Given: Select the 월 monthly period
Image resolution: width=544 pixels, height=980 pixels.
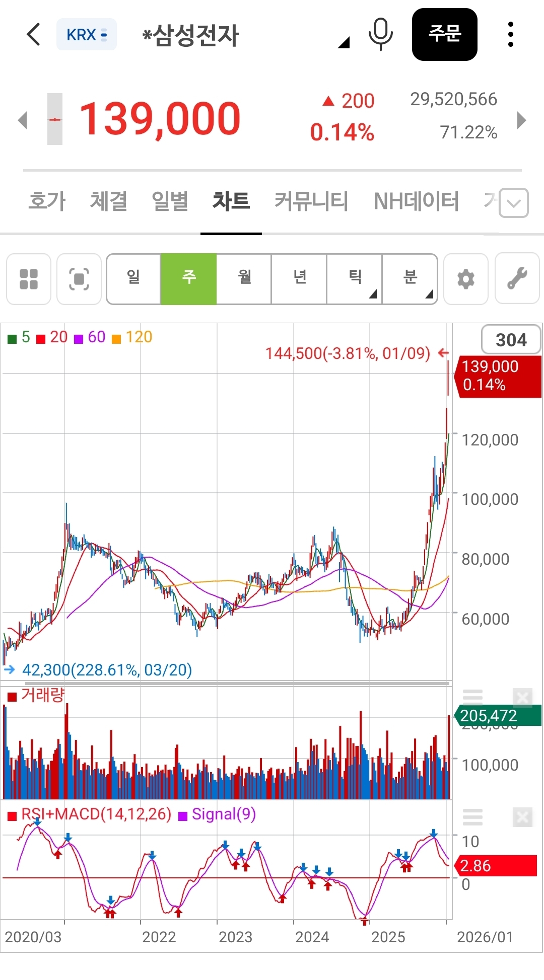Looking at the screenshot, I should click(244, 279).
